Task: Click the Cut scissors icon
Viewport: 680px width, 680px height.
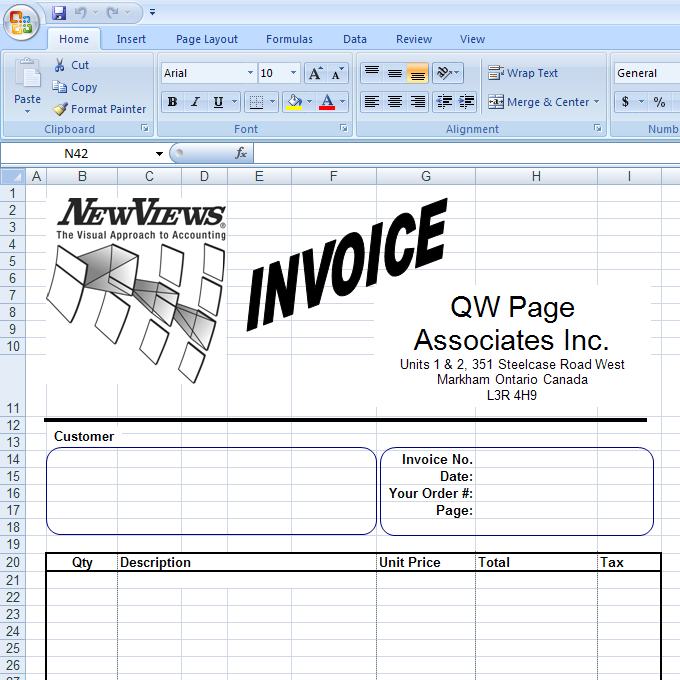Action: coord(60,65)
